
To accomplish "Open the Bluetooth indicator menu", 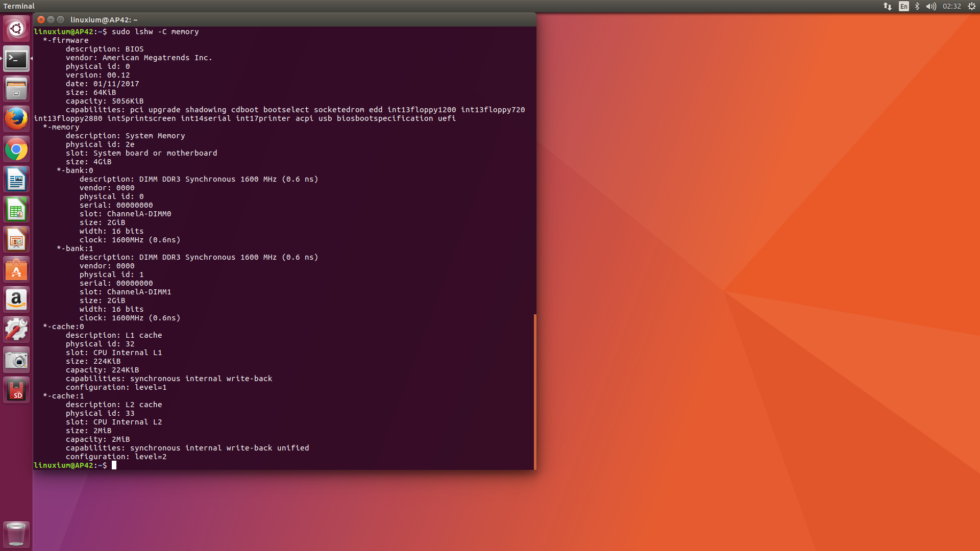I will (x=917, y=6).
